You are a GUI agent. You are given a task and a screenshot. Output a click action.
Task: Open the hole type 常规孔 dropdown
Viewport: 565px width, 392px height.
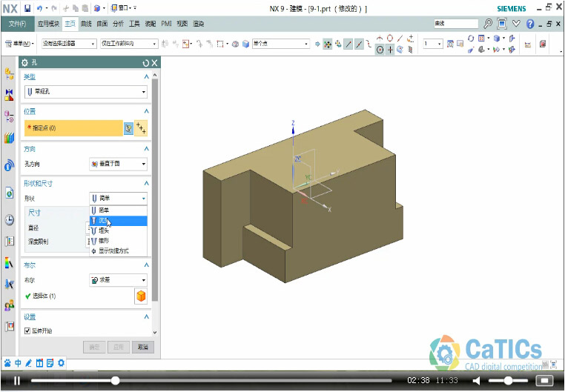[86, 92]
